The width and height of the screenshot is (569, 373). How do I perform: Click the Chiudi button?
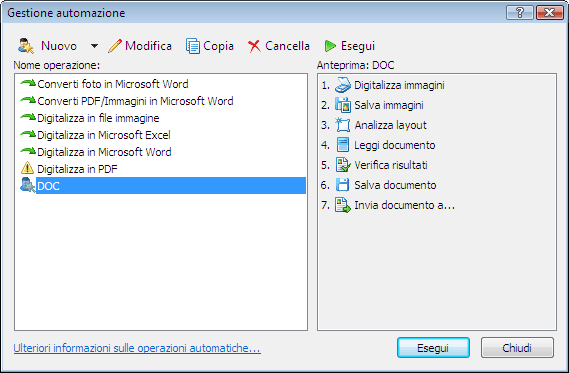pyautogui.click(x=517, y=348)
